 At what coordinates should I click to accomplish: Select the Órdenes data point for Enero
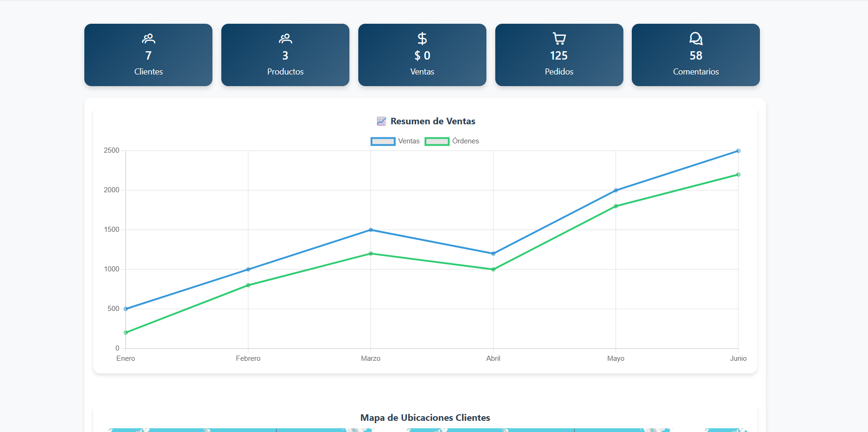coord(126,333)
